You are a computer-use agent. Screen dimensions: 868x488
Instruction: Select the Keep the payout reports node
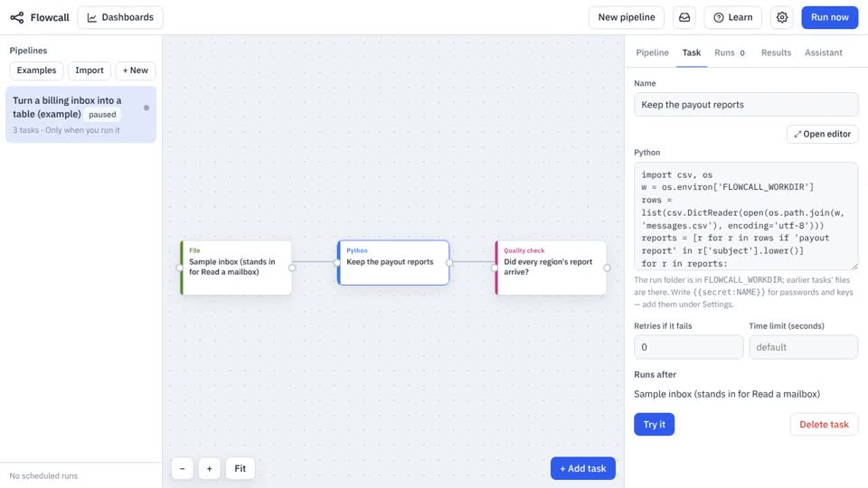coord(393,262)
